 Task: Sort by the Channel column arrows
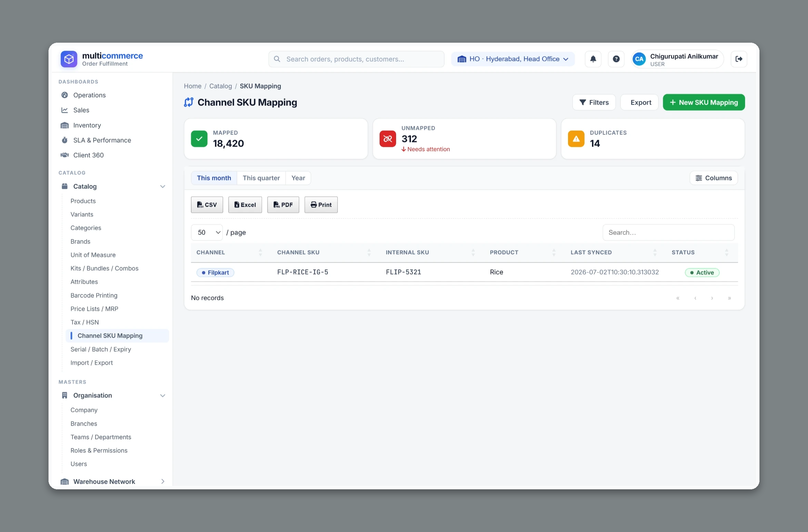[260, 252]
